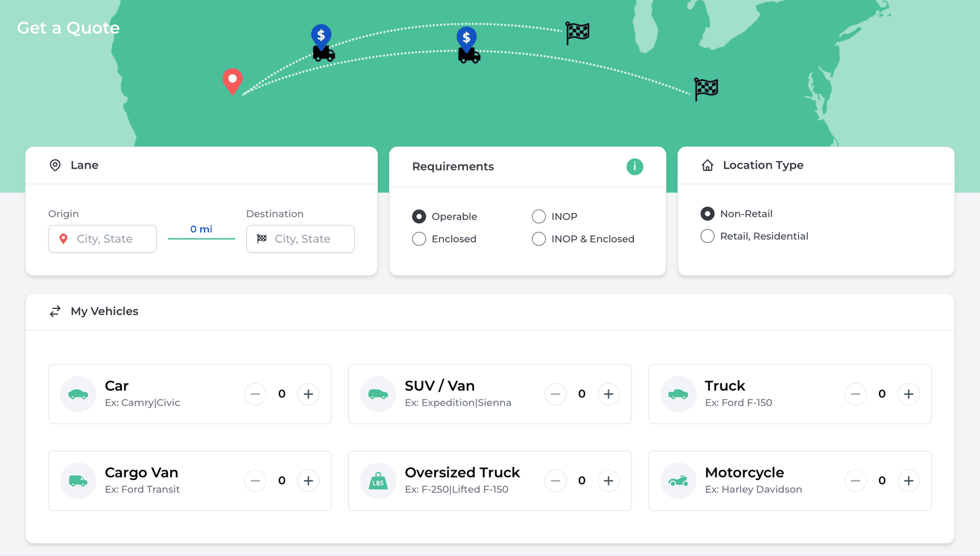The height and width of the screenshot is (556, 980).
Task: Click the SUV / Van vehicle icon
Action: tap(378, 394)
